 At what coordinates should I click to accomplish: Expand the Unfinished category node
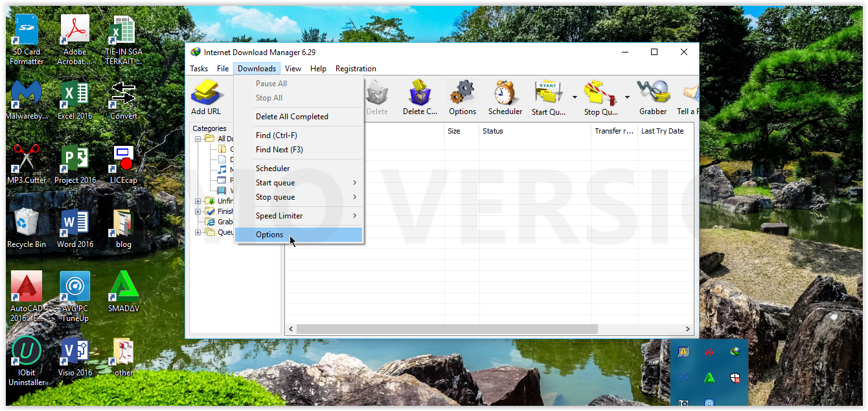[198, 201]
